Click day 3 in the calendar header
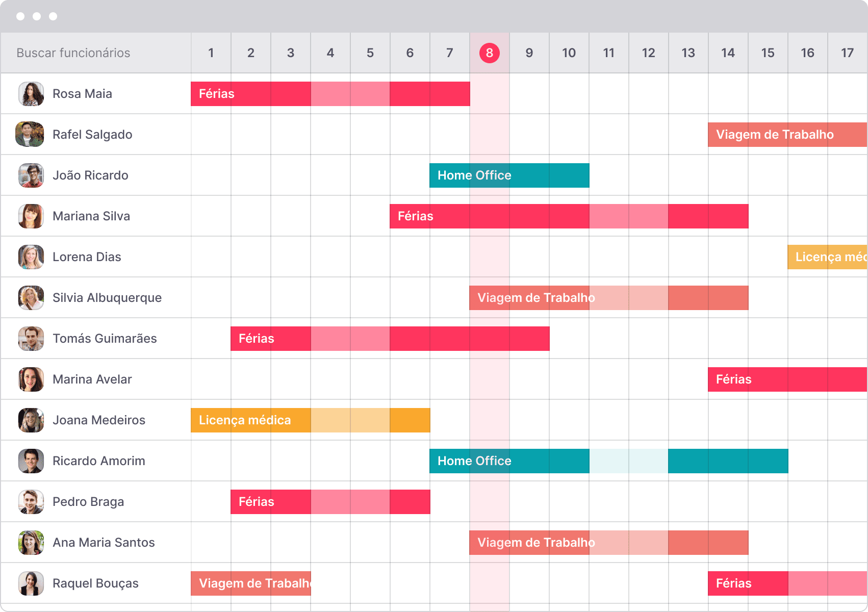The image size is (868, 612). click(x=290, y=53)
